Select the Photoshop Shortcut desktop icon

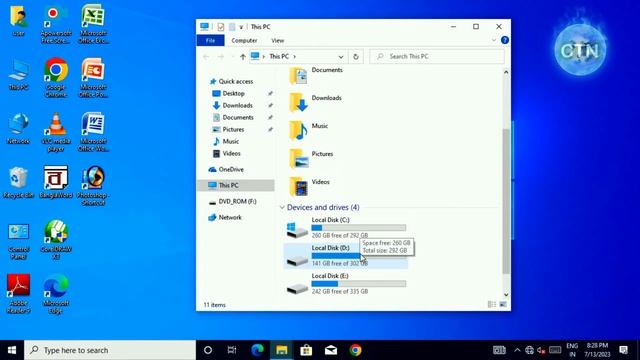(93, 186)
